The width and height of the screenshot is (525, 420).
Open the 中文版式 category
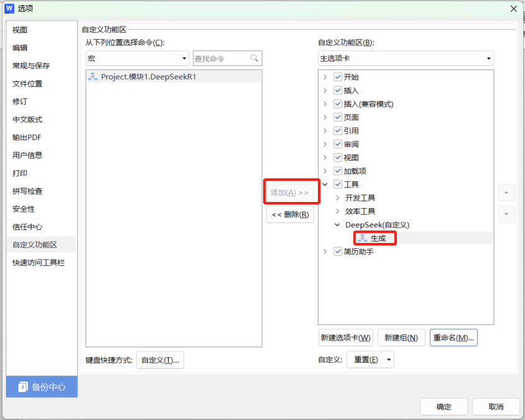[42, 119]
